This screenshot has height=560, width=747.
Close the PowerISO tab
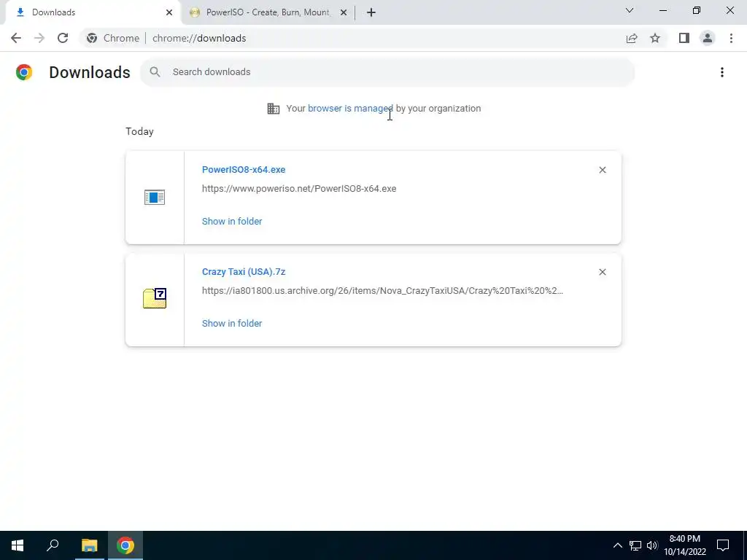pos(344,12)
